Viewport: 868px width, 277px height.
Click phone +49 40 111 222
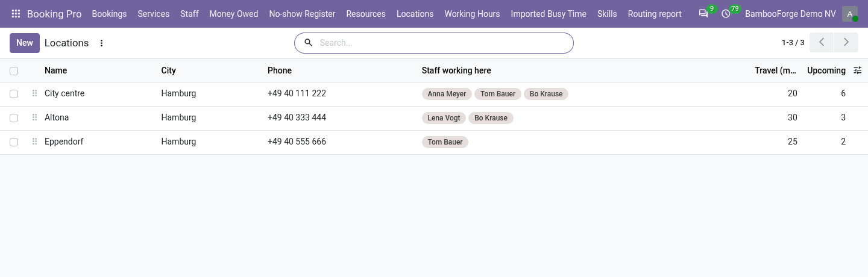click(x=297, y=93)
